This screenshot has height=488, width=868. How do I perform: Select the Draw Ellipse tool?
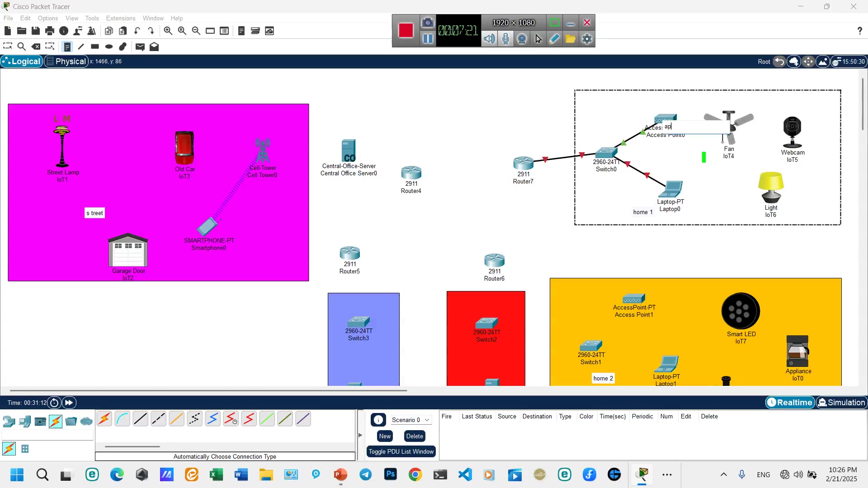109,47
